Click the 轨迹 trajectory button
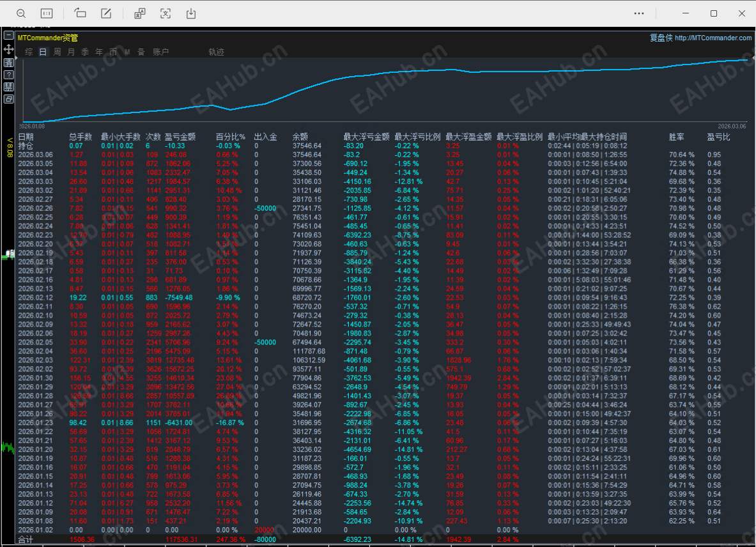The width and height of the screenshot is (756, 547). 216,52
